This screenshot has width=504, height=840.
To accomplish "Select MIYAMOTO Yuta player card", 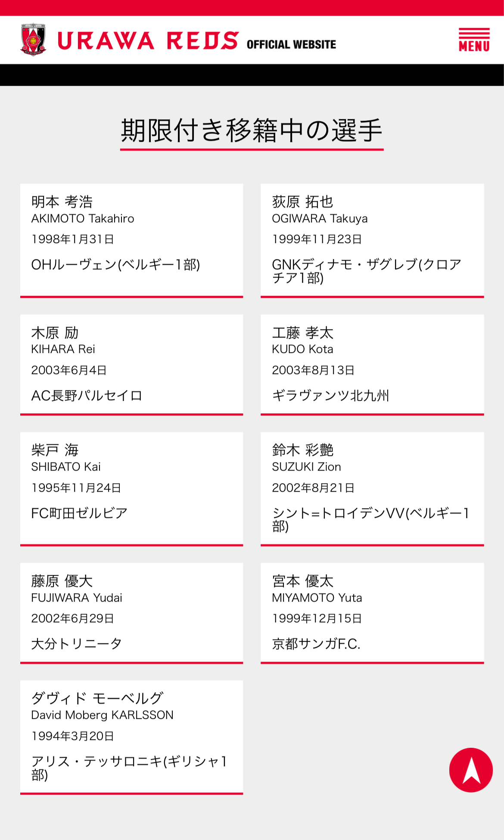I will pyautogui.click(x=372, y=612).
